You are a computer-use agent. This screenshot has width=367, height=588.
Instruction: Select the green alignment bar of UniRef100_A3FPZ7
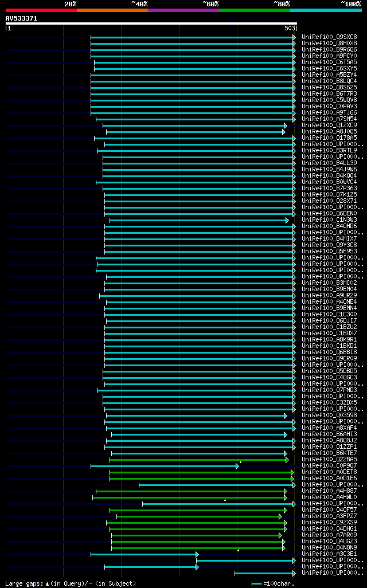click(199, 517)
